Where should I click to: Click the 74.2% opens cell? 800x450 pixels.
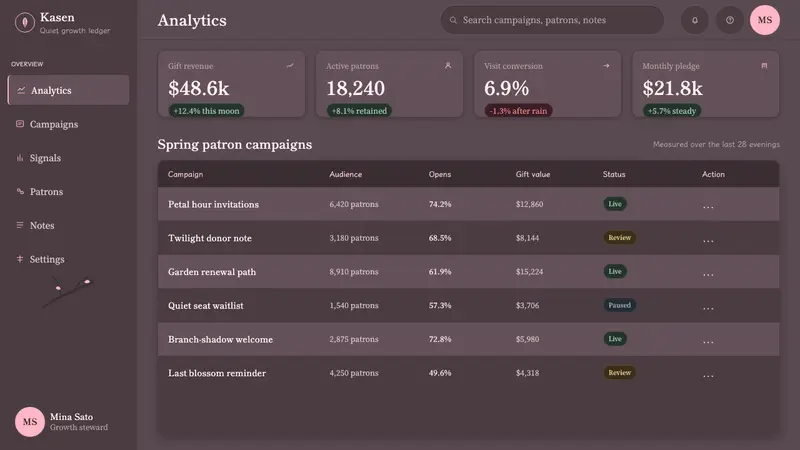click(440, 204)
